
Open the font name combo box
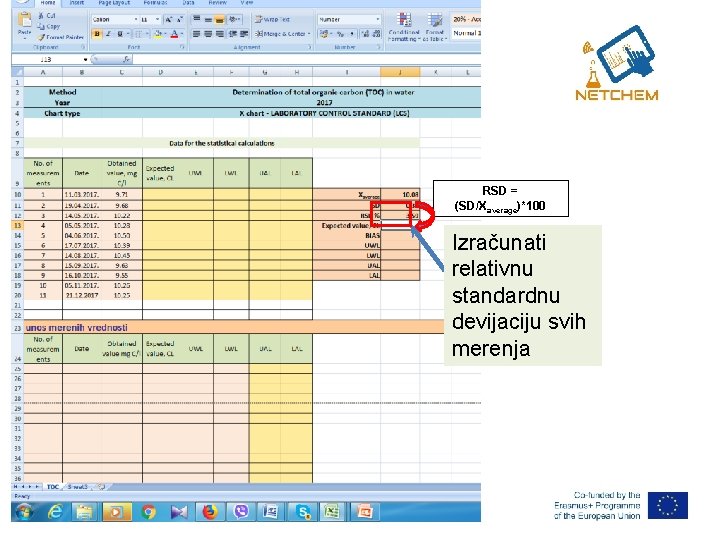tap(114, 19)
